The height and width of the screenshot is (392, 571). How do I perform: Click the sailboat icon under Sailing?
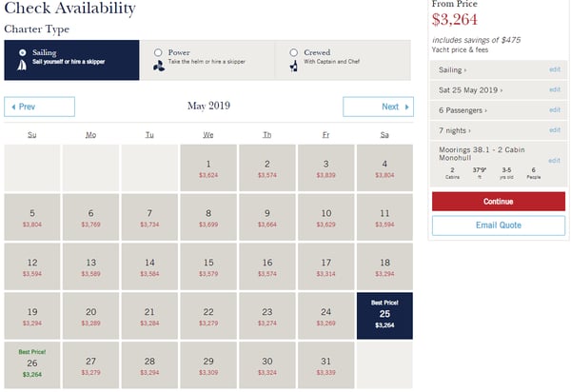pos(22,67)
